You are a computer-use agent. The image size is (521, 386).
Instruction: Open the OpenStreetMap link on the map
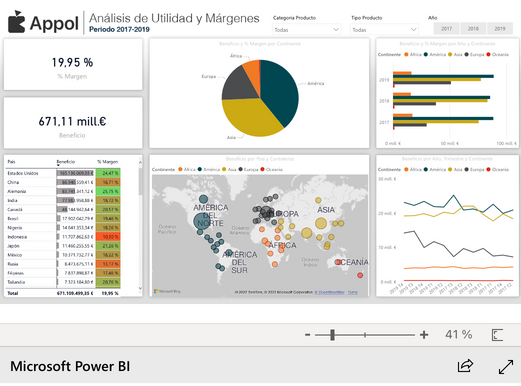(329, 292)
